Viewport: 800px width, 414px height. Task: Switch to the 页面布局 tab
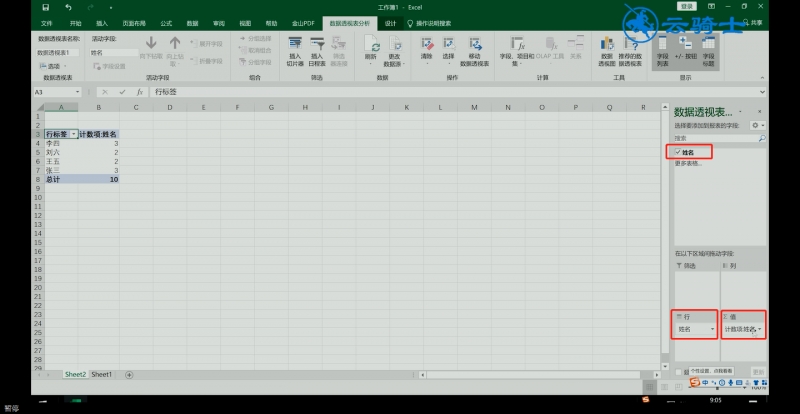[x=134, y=23]
